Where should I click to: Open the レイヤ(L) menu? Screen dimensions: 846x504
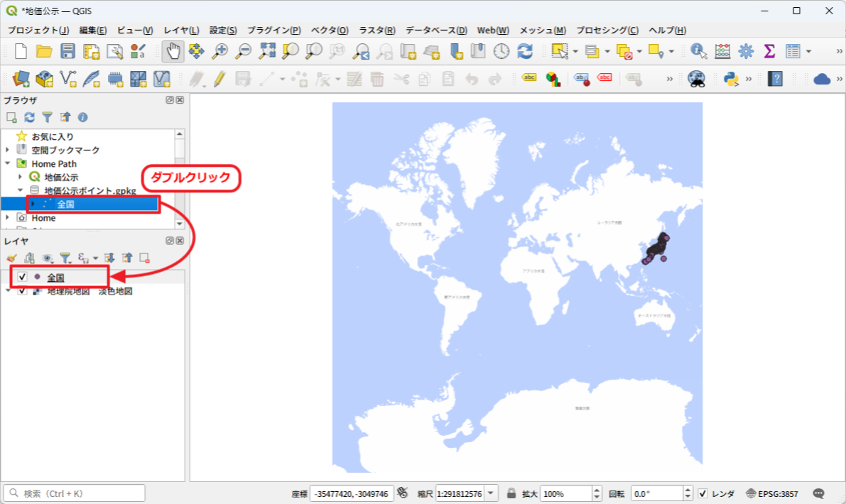click(x=181, y=31)
